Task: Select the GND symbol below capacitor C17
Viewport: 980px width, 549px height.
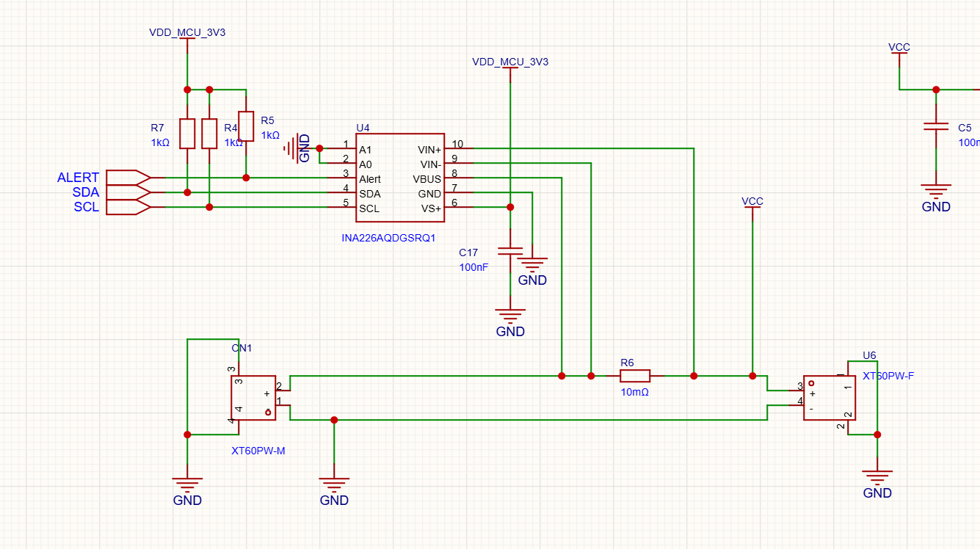Action: 510,316
